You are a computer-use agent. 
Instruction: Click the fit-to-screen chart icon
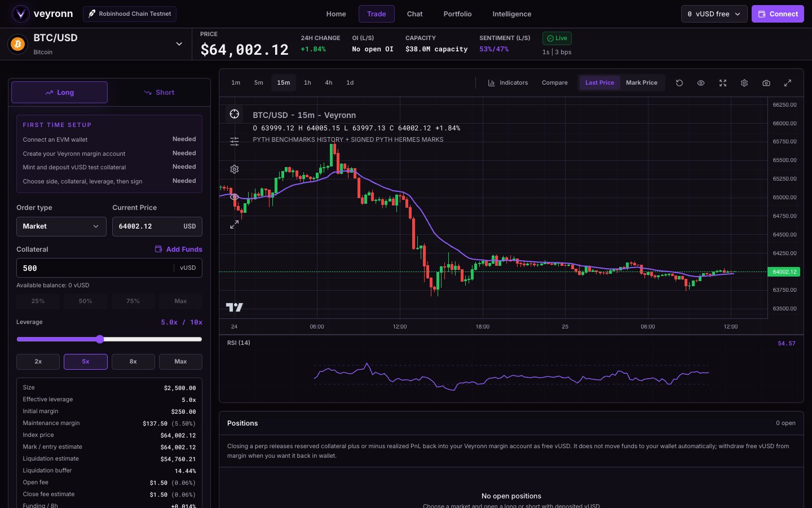[x=723, y=83]
